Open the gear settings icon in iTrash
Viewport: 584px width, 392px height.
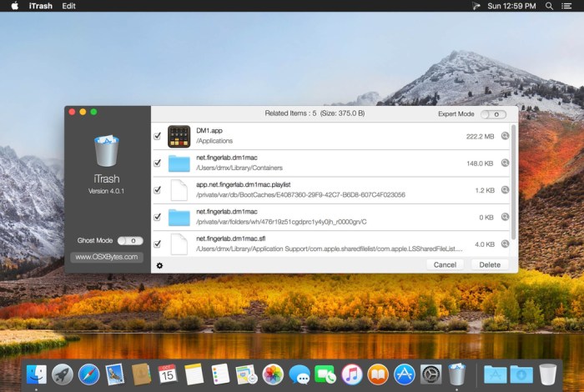(159, 265)
